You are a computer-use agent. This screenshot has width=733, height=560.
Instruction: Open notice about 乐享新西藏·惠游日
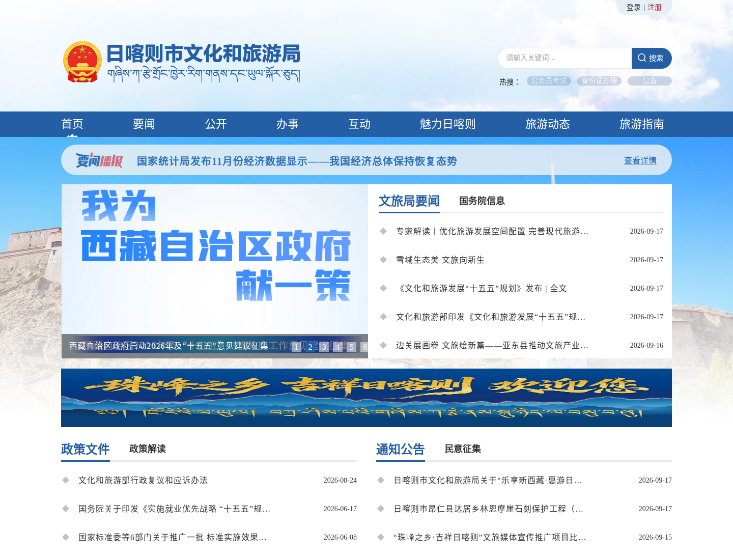click(x=488, y=480)
